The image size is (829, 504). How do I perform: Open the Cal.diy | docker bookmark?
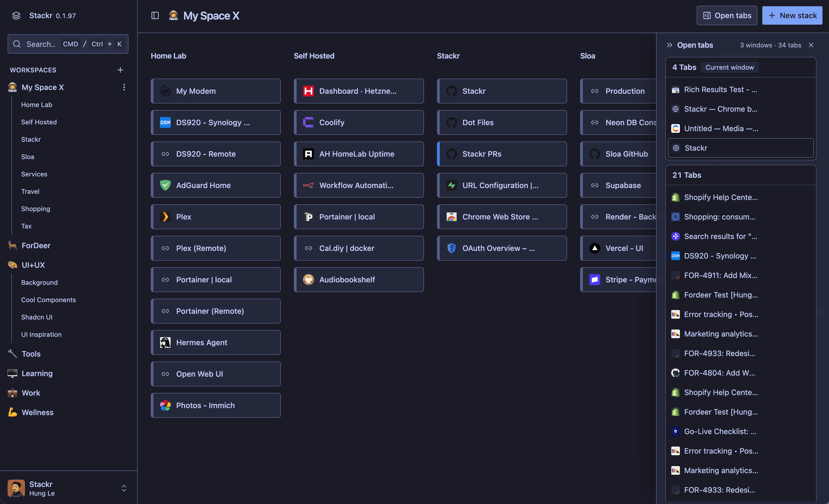click(359, 248)
